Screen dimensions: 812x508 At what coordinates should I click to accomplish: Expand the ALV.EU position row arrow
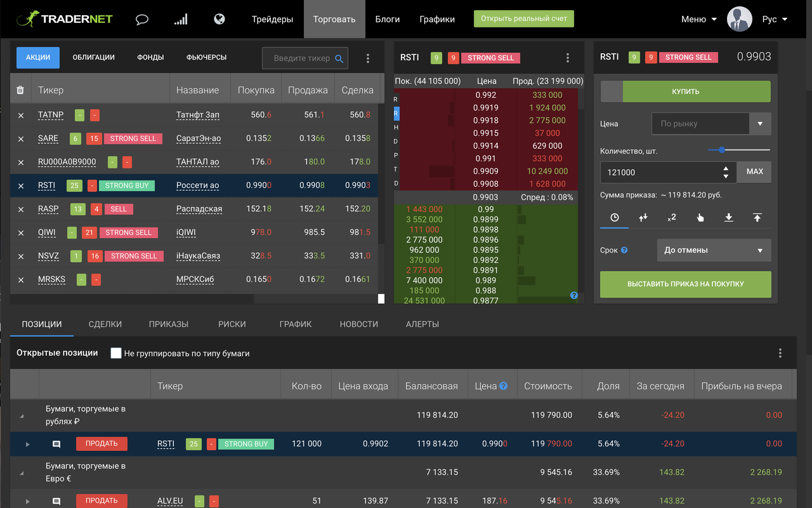27,501
